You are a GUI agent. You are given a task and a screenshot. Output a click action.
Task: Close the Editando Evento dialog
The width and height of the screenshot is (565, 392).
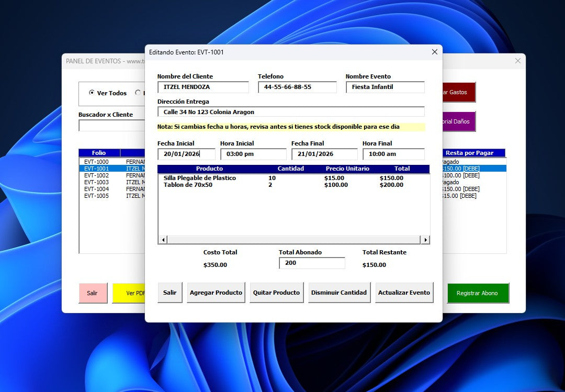pos(434,52)
